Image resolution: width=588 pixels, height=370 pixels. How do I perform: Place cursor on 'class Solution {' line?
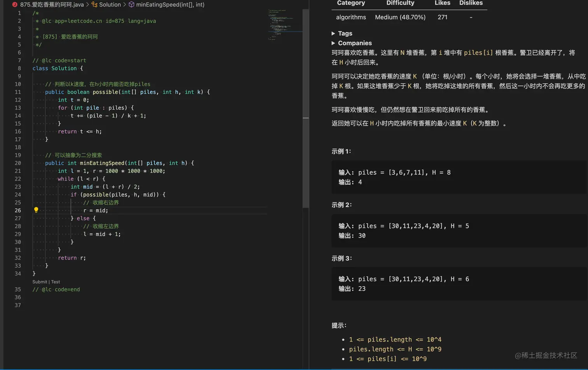point(58,68)
